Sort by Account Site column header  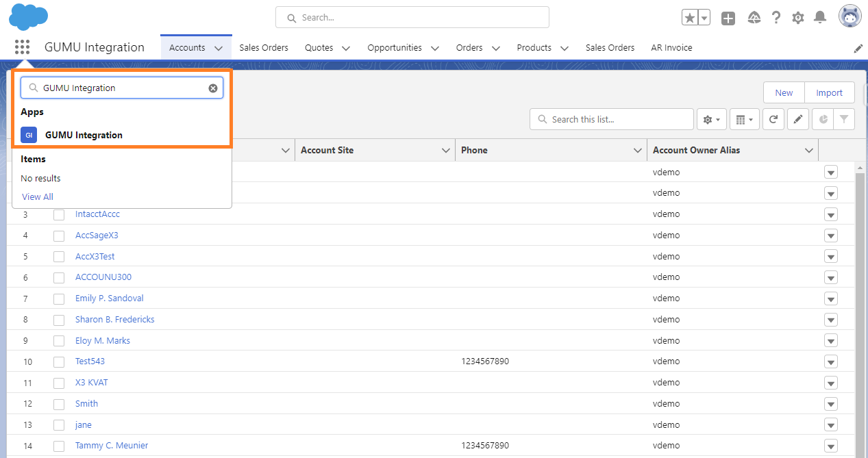pos(327,150)
